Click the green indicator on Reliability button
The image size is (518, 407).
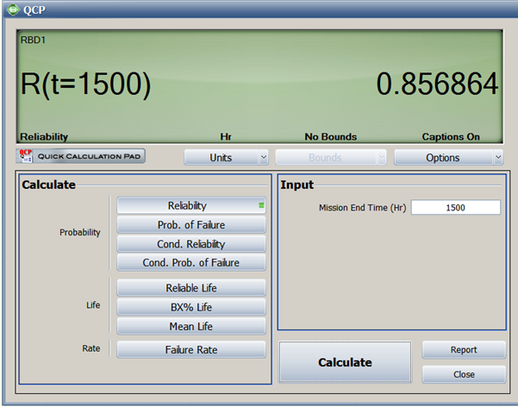pyautogui.click(x=261, y=205)
